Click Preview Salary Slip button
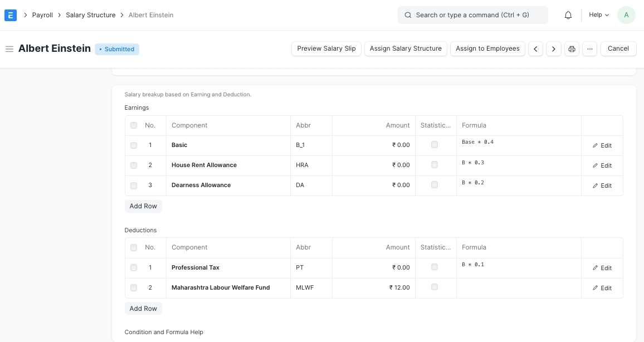The height and width of the screenshot is (342, 644). [326, 48]
